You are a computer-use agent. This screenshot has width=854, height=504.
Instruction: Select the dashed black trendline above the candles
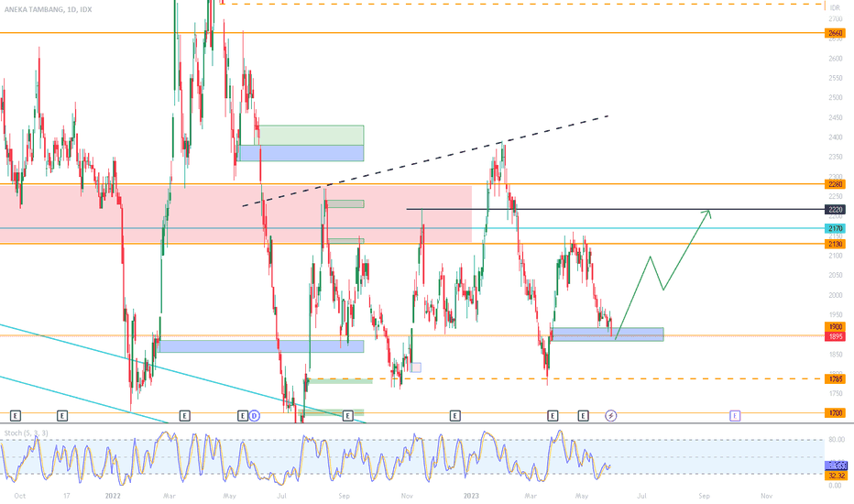(425, 161)
